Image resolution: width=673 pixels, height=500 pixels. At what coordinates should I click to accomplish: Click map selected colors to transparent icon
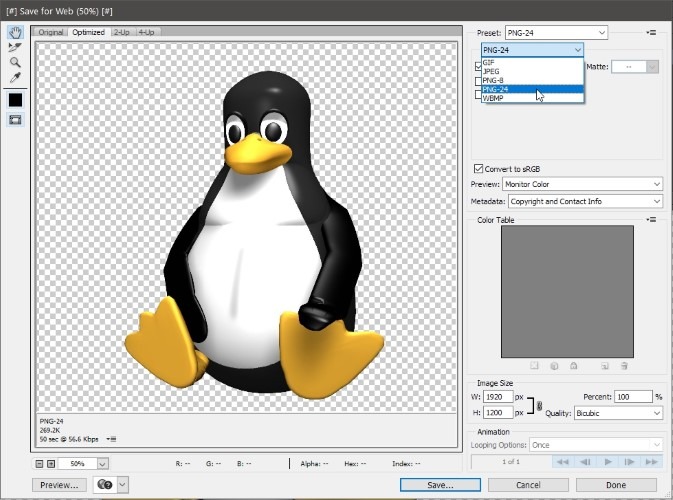point(534,366)
